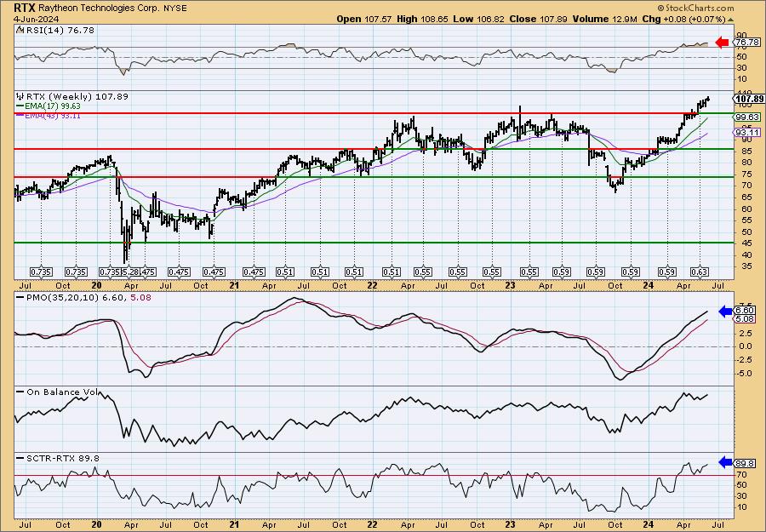Click the 99.63 EMA axis tag

pyautogui.click(x=747, y=117)
